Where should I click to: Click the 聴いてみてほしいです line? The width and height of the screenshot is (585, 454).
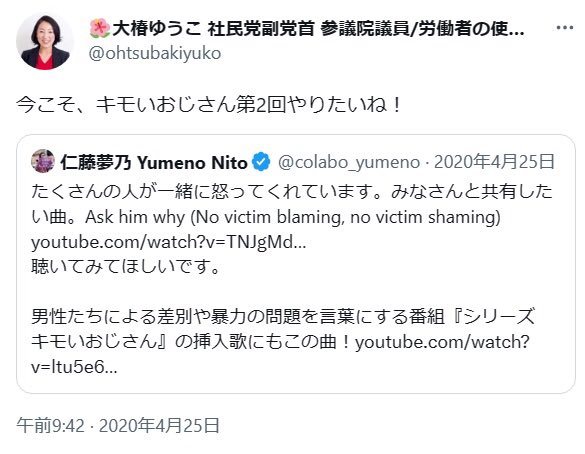click(x=126, y=267)
